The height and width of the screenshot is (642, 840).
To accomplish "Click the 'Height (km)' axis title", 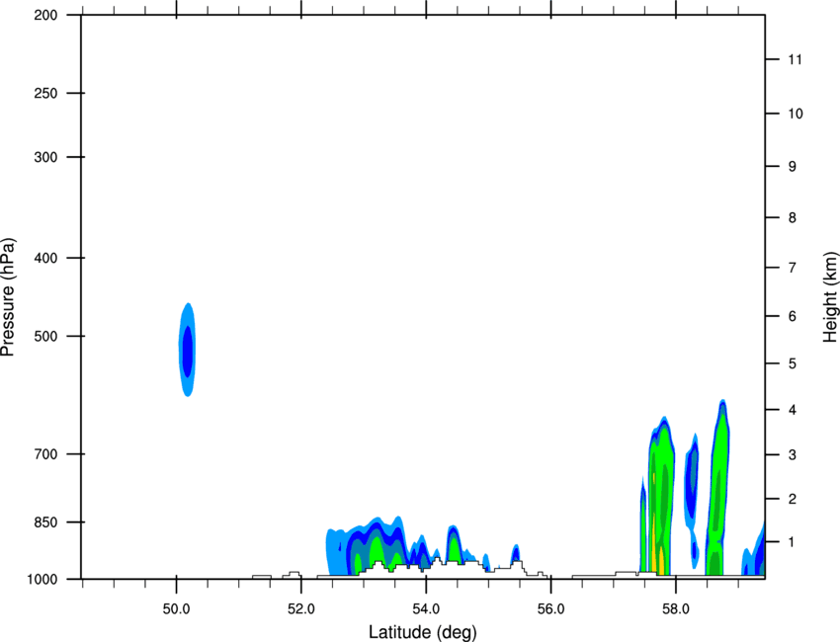I will coord(830,296).
